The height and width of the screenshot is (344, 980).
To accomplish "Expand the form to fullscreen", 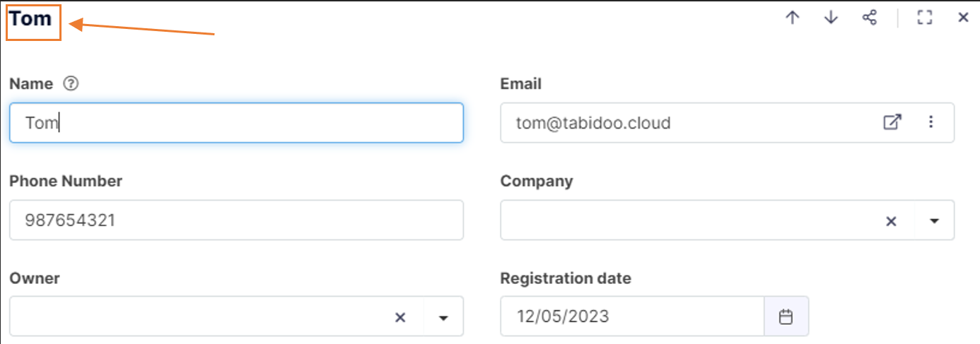I will 925,18.
